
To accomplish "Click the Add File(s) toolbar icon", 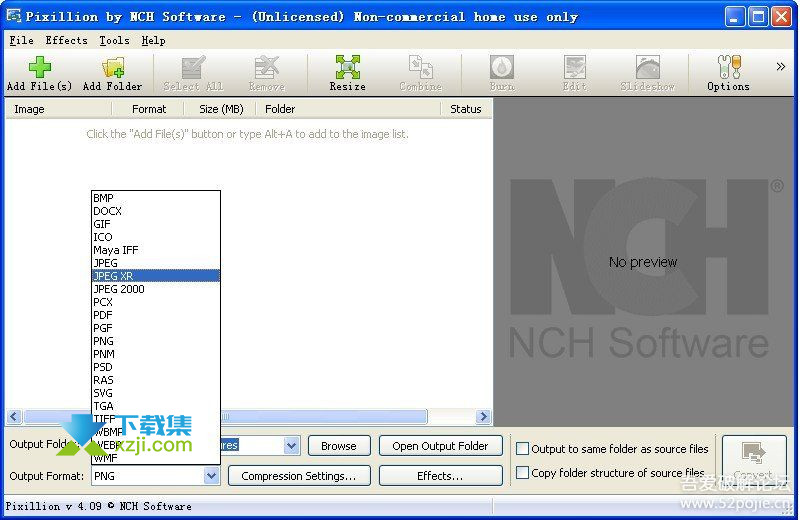I will click(39, 73).
